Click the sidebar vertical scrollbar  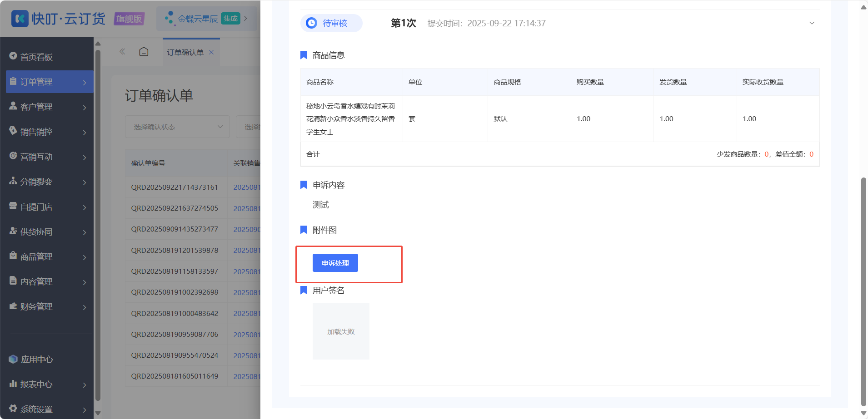[x=98, y=225]
